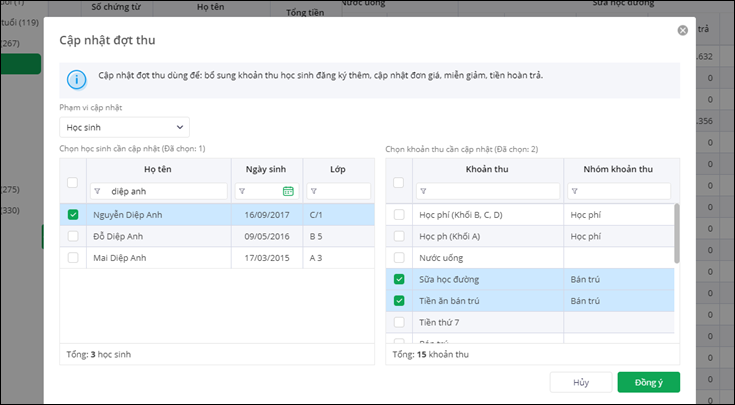
Task: Open calendar picker in Ngày sinh filter
Action: pyautogui.click(x=288, y=191)
